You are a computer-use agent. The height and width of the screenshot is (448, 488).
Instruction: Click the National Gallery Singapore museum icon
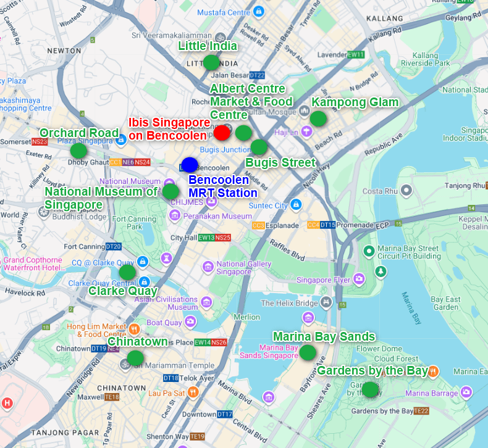pyautogui.click(x=208, y=267)
